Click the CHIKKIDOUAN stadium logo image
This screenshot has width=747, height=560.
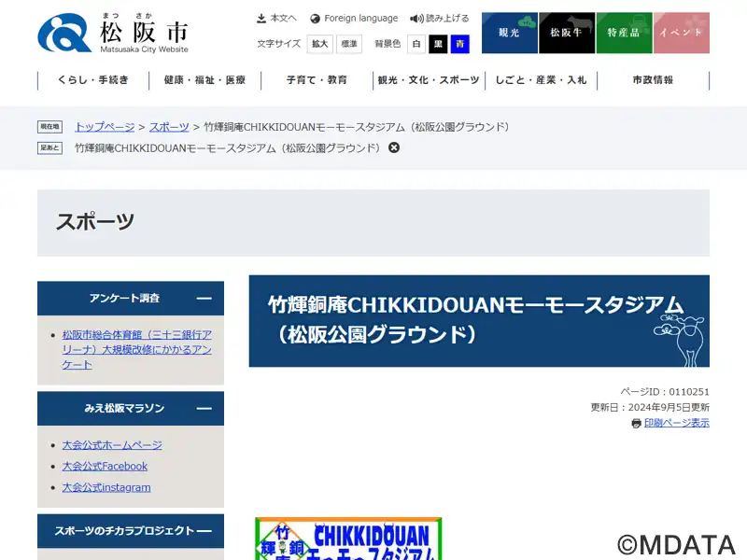click(x=348, y=539)
